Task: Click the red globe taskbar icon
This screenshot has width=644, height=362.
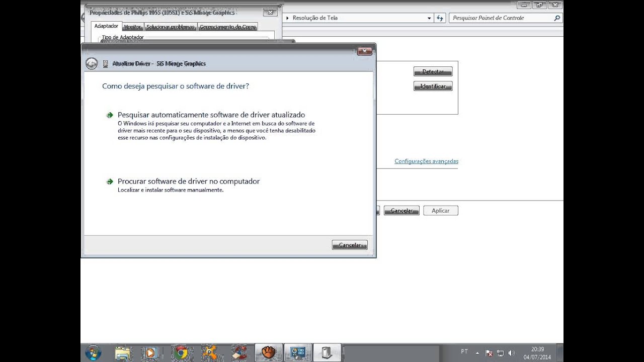Action: pos(239,352)
